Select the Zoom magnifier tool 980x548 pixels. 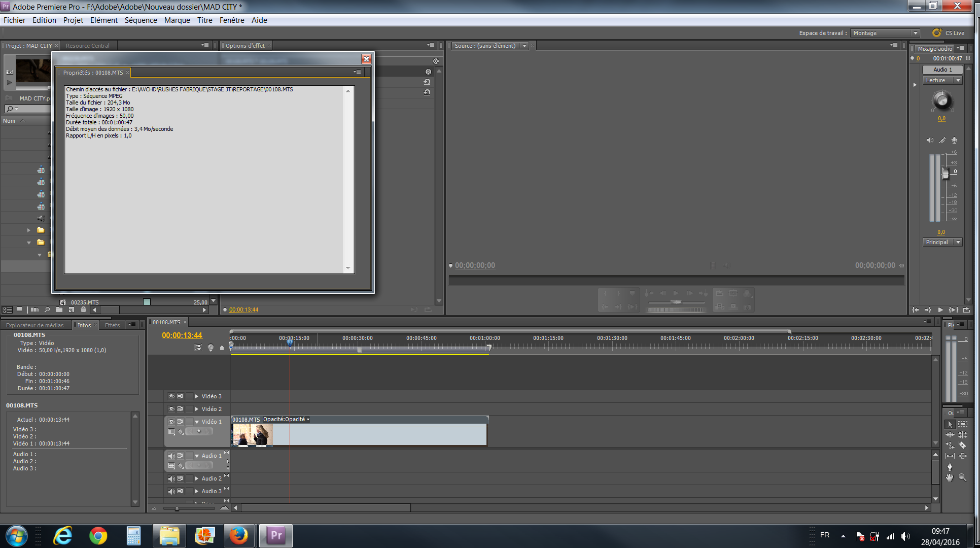coord(963,477)
